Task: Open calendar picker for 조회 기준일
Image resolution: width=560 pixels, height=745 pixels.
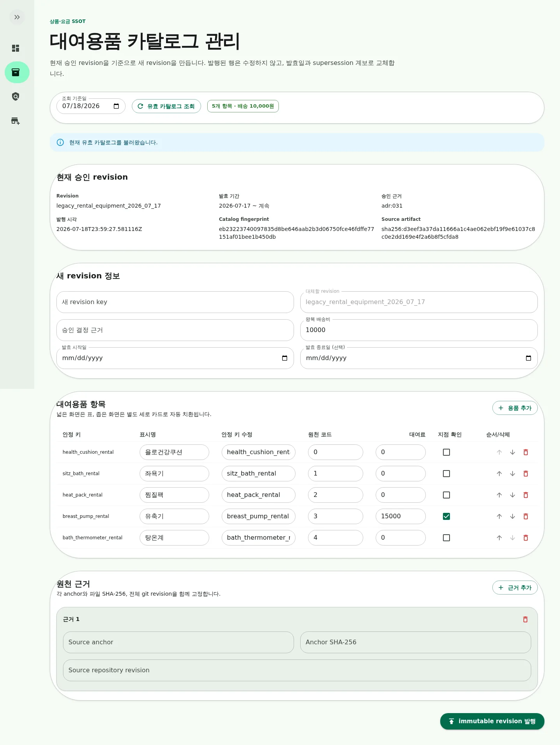Action: point(116,106)
